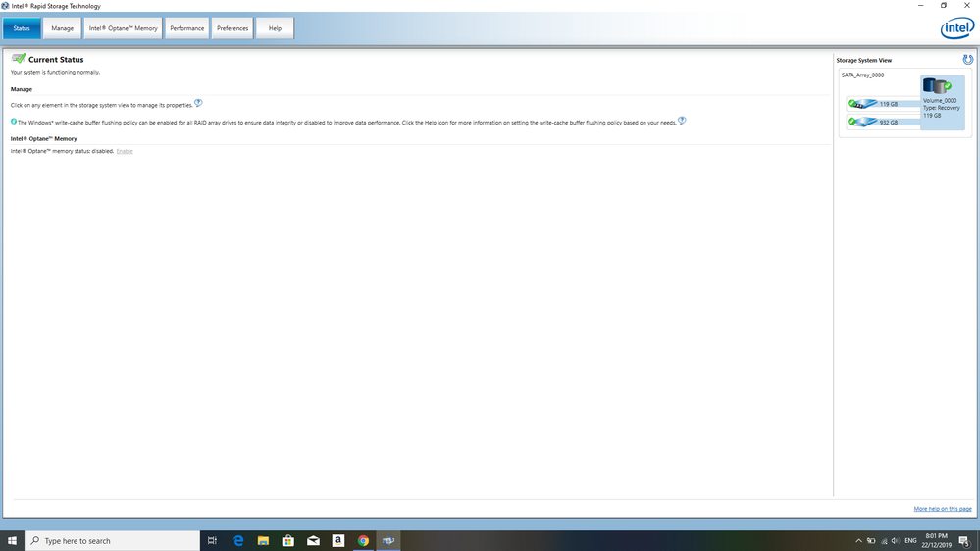The height and width of the screenshot is (551, 980).
Task: Open the network tray icon
Action: point(884,541)
